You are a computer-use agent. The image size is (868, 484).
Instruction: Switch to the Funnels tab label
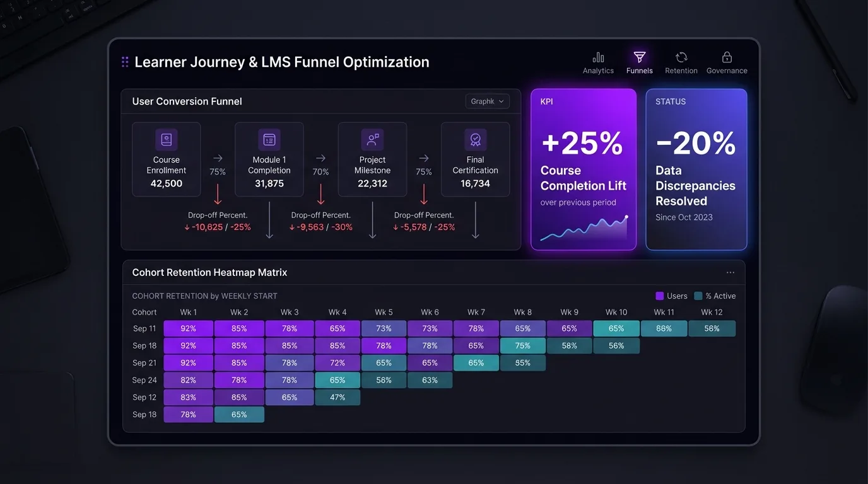click(639, 71)
